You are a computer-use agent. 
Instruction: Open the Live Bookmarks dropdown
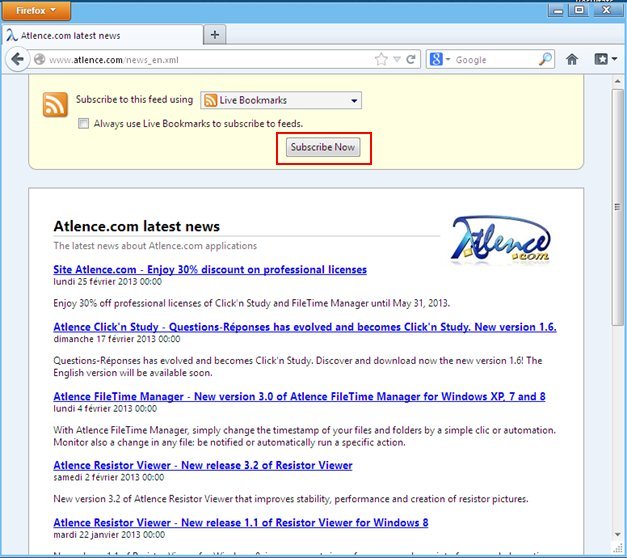(281, 100)
